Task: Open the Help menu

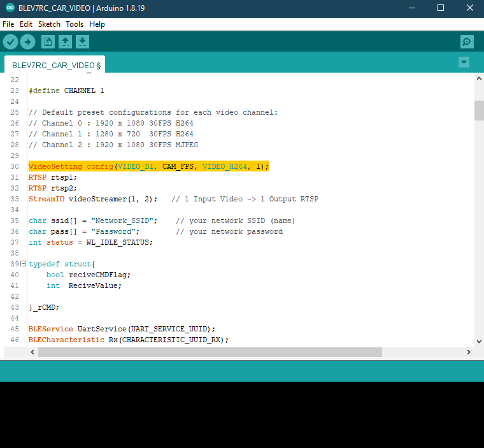Action: [x=97, y=24]
